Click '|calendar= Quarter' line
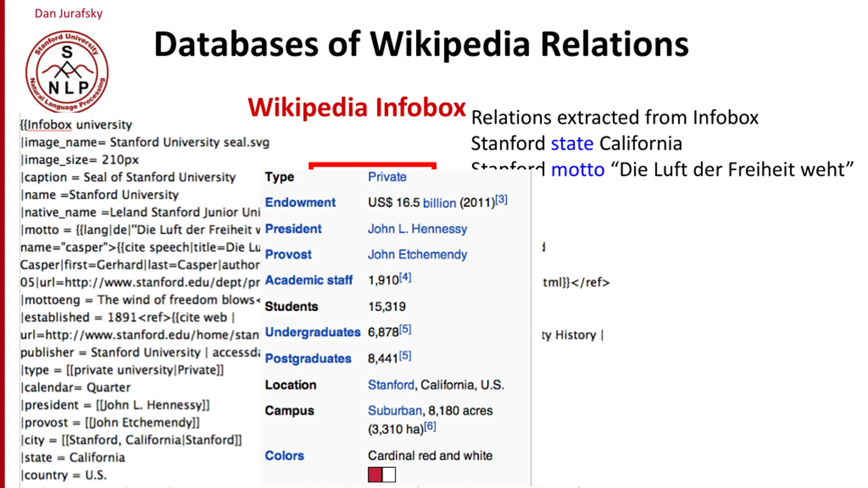 (x=75, y=387)
